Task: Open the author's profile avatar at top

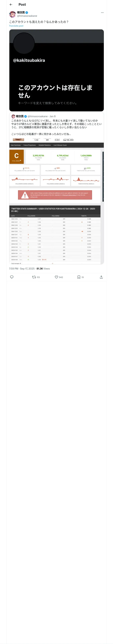Action: (13, 14)
